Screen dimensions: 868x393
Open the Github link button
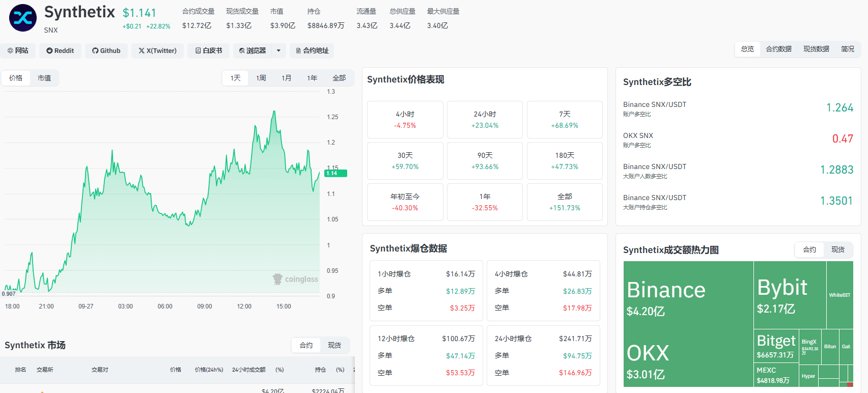click(x=106, y=50)
